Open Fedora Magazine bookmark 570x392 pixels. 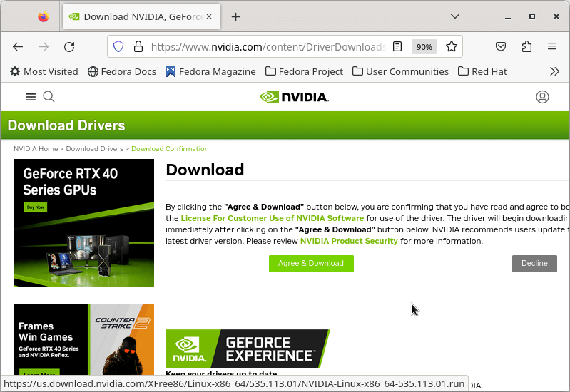(210, 71)
